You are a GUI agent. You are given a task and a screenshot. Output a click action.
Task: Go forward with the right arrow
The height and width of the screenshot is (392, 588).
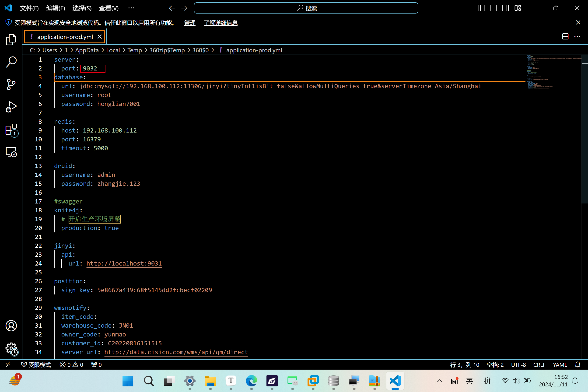point(184,8)
